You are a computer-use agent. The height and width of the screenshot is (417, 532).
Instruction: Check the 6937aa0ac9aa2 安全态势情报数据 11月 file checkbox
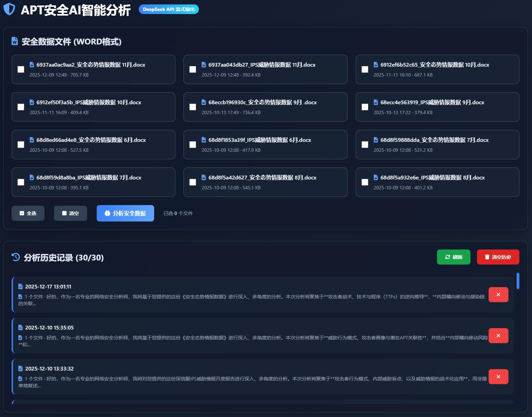tap(21, 69)
